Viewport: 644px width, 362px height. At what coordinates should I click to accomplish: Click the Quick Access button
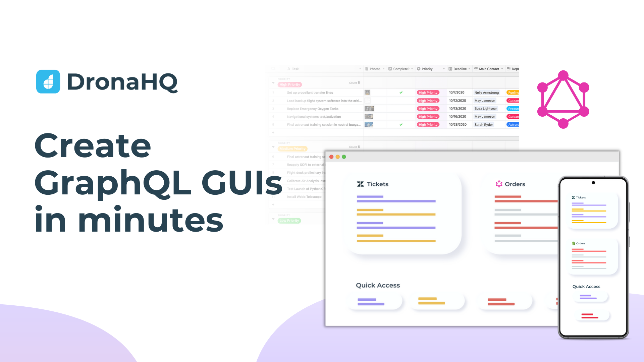pyautogui.click(x=378, y=285)
